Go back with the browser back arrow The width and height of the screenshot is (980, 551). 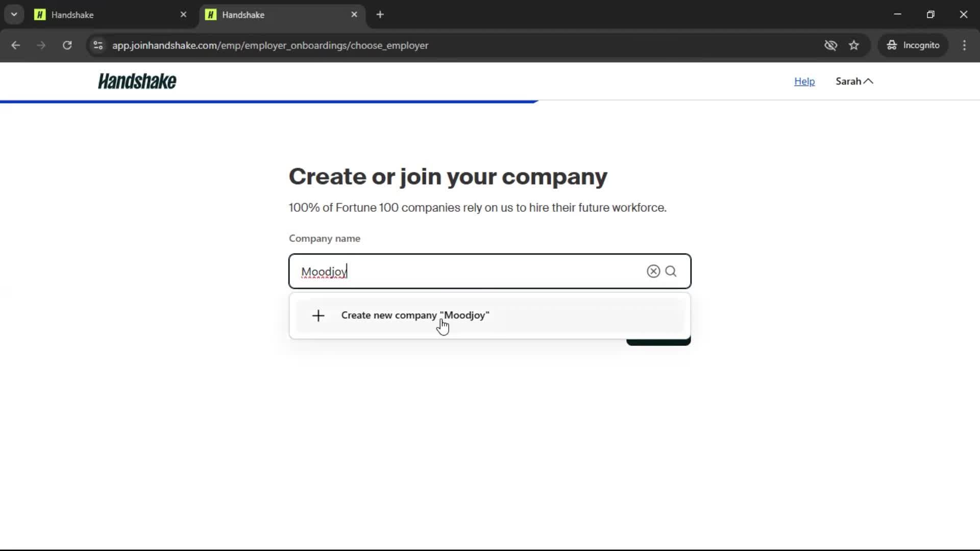coord(16,45)
